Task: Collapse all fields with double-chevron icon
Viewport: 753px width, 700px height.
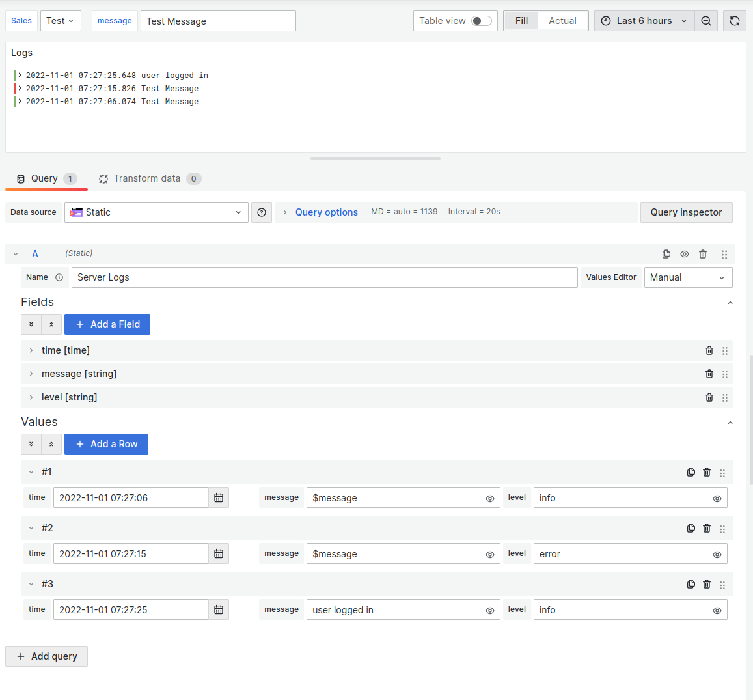Action: (51, 324)
